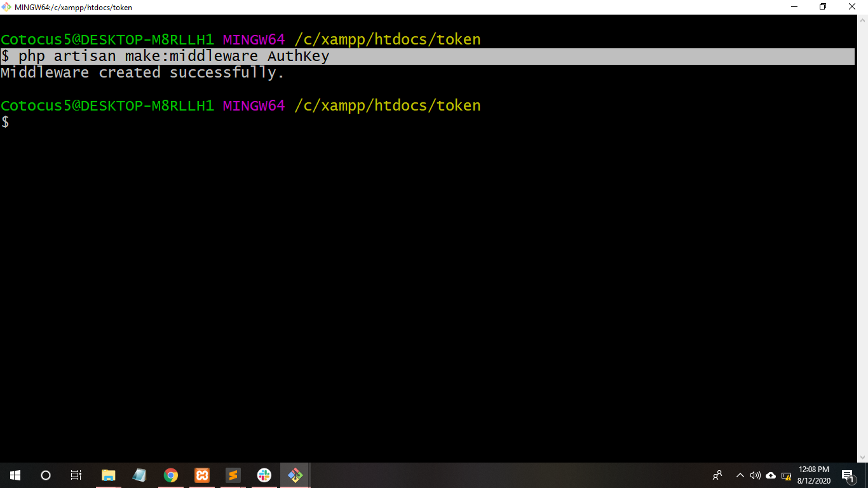This screenshot has width=868, height=488.
Task: Open Task View from the taskbar
Action: tap(76, 475)
